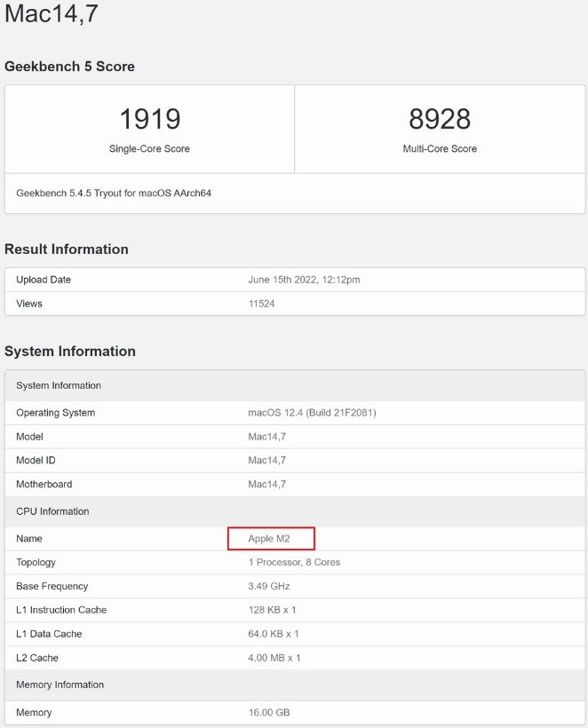The height and width of the screenshot is (728, 588).
Task: Click the CPU Information section header
Action: pos(295,511)
